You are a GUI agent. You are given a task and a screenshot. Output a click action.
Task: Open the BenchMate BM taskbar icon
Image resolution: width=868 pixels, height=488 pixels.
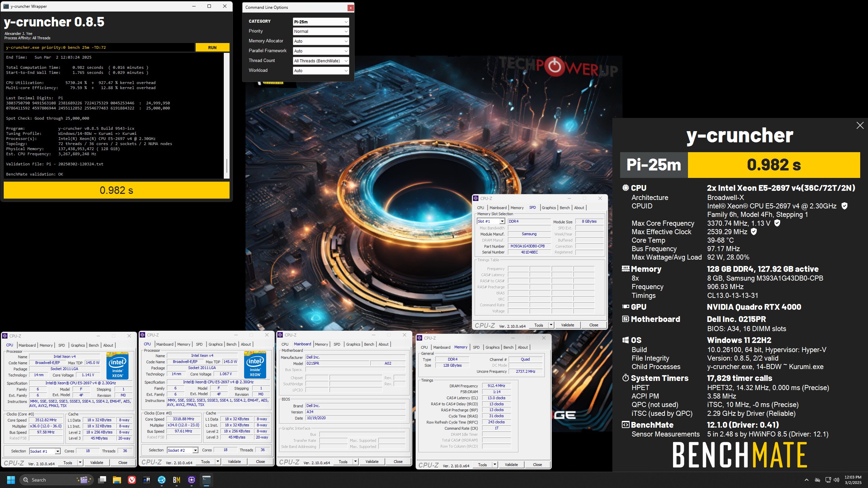coord(177,480)
